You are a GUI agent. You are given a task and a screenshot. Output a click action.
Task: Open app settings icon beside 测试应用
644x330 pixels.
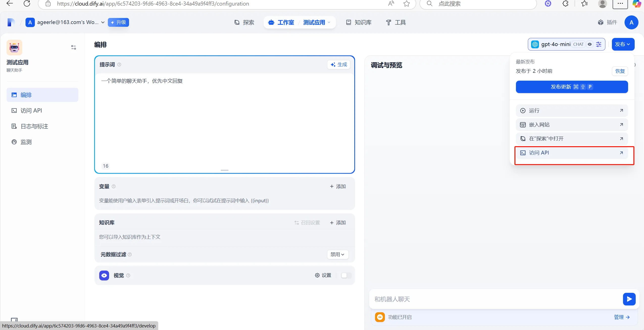coord(73,47)
